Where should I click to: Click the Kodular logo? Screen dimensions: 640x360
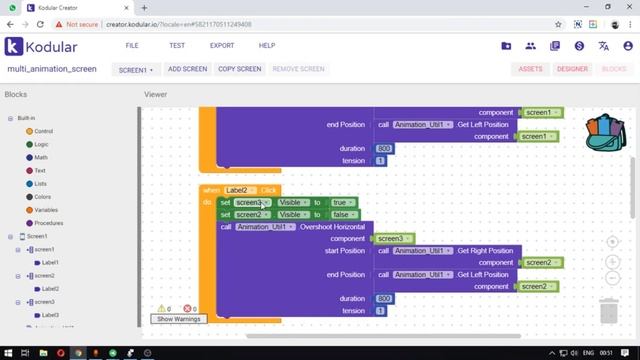tap(41, 47)
